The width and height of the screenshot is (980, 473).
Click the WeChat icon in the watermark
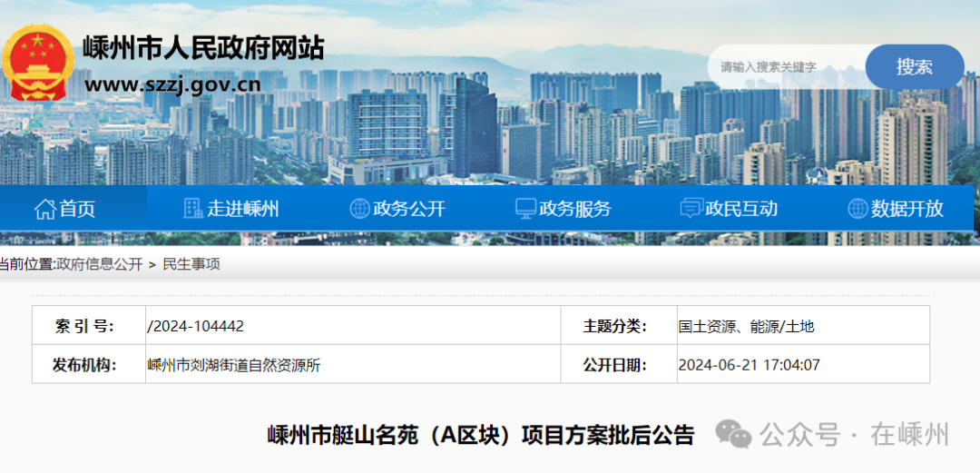click(x=733, y=434)
